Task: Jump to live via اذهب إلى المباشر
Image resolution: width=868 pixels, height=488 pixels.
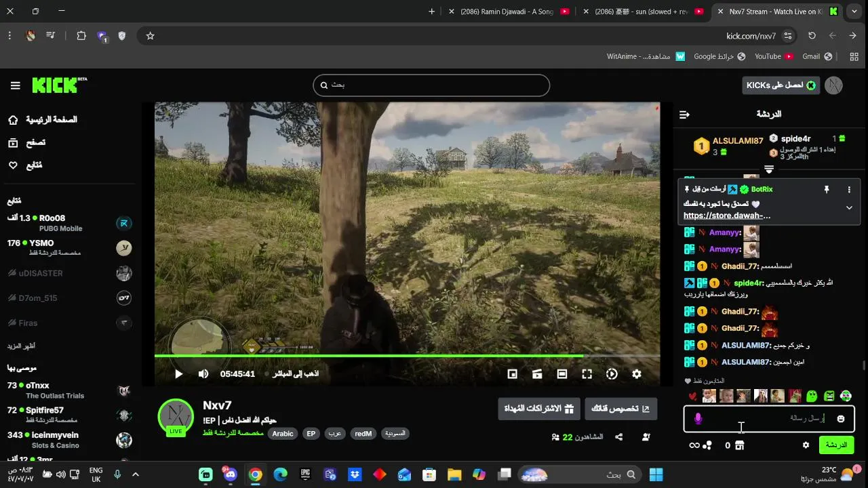Action: click(296, 373)
